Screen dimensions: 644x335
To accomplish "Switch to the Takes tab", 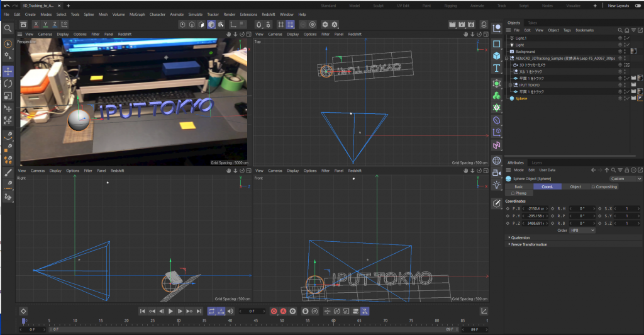I will (533, 23).
